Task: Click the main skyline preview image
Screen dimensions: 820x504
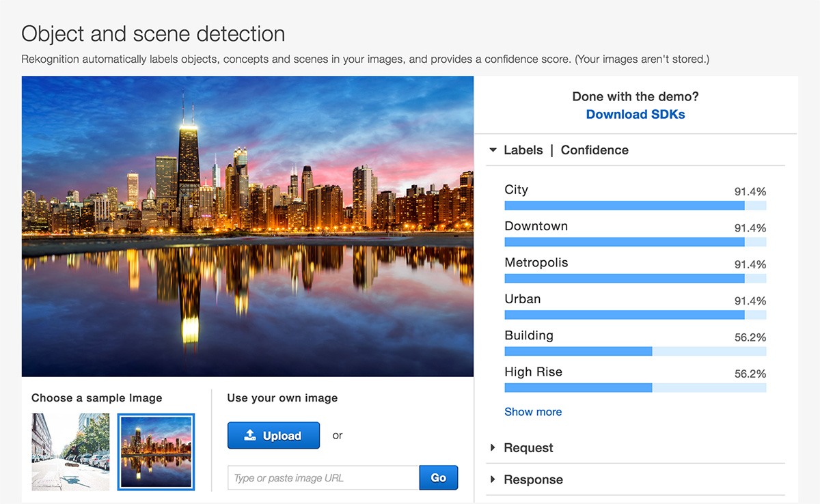Action: (x=247, y=226)
